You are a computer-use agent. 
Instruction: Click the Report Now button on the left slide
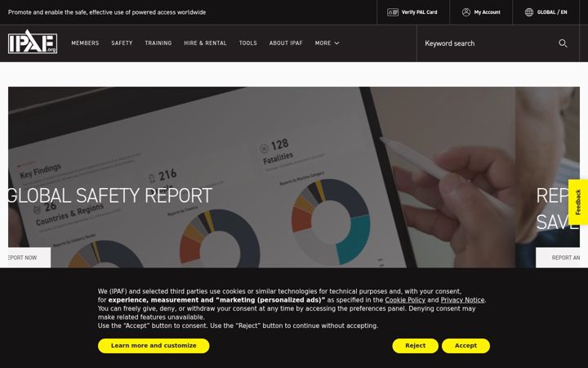pos(29,258)
